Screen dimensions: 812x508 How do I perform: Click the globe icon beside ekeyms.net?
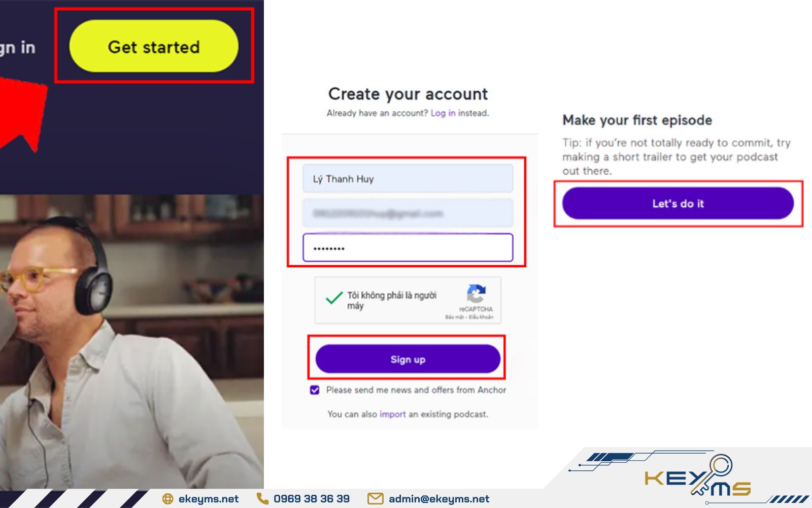(168, 499)
